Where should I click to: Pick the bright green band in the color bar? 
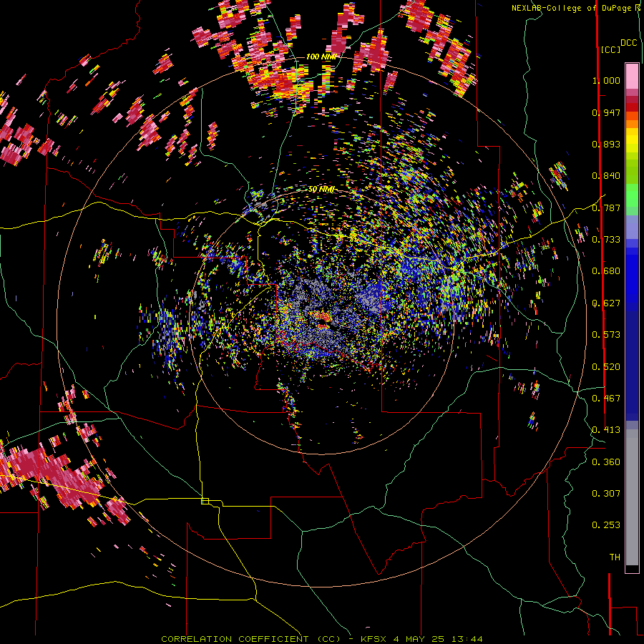pyautogui.click(x=632, y=195)
